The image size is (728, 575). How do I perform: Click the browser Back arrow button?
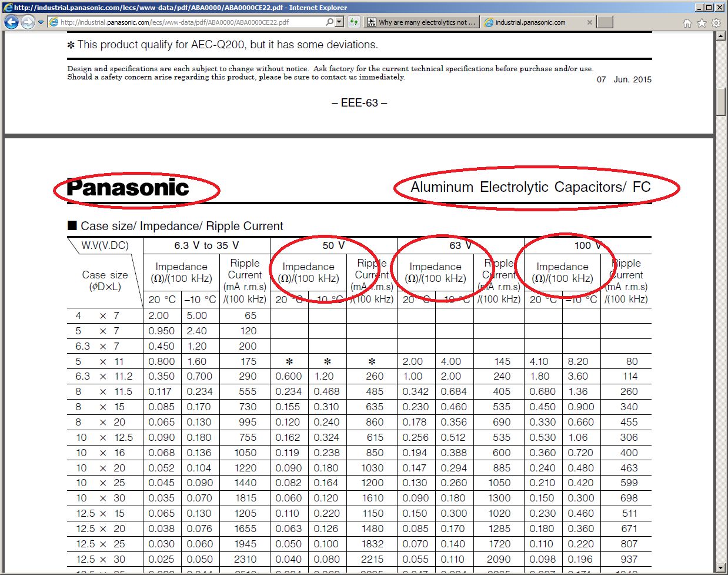click(11, 22)
